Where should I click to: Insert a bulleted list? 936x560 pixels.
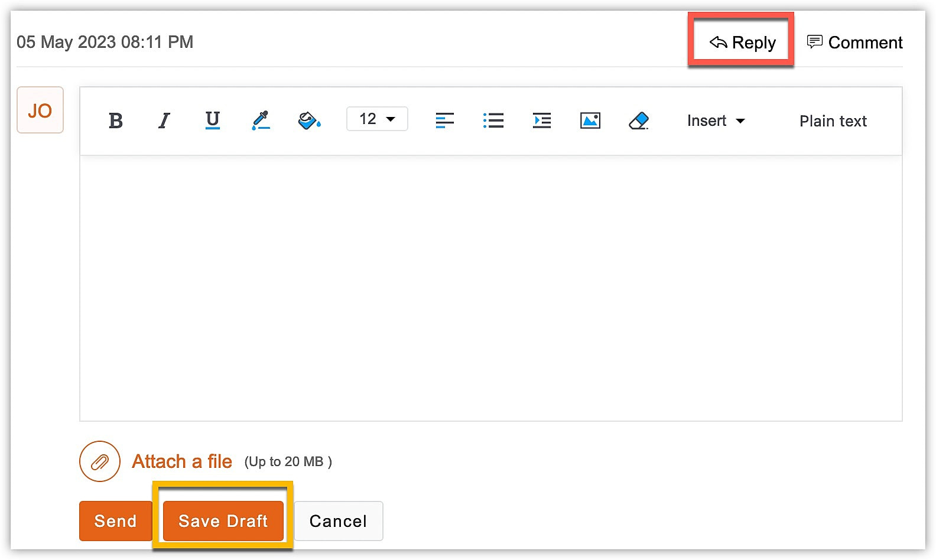tap(493, 121)
